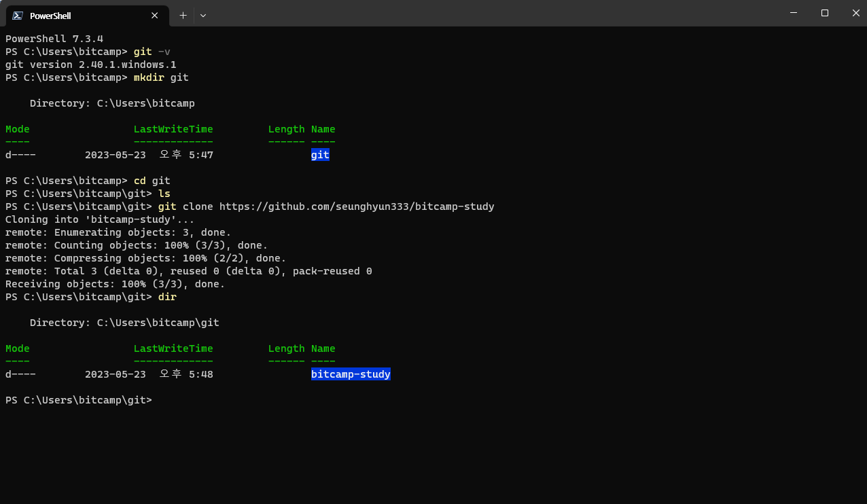This screenshot has height=504, width=867.
Task: Click the 'ls' command text
Action: point(164,194)
